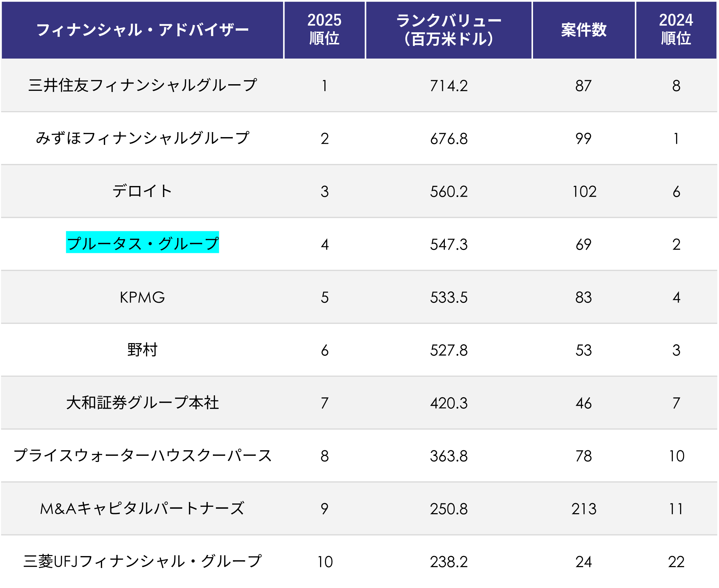Click the みずほフィナンシャルグループ cell
The image size is (719, 588).
pyautogui.click(x=142, y=138)
